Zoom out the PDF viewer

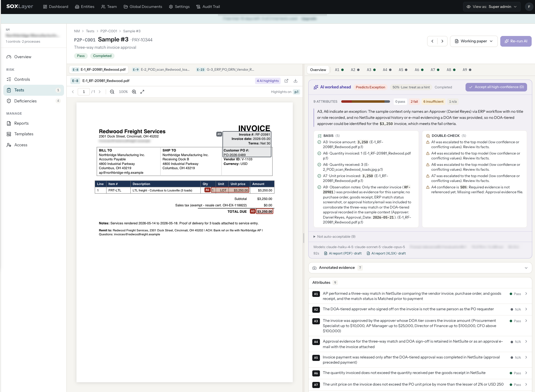coord(112,92)
